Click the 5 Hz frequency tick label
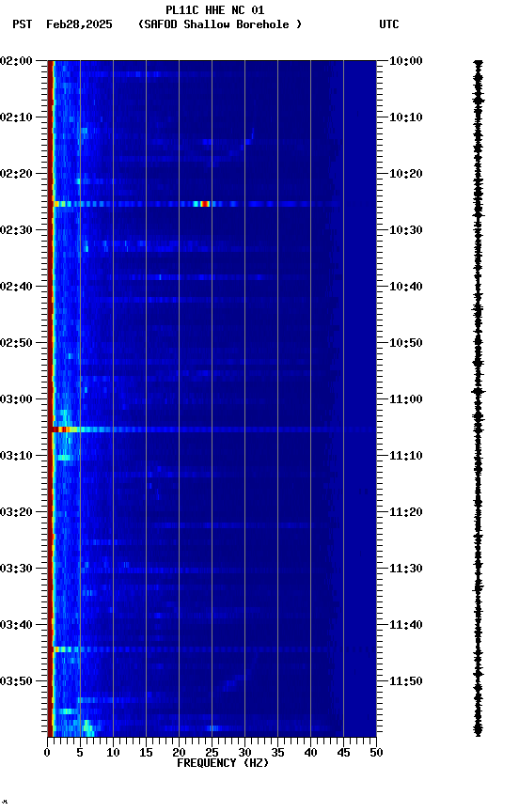Image resolution: width=519 pixels, height=812 pixels. [x=80, y=753]
